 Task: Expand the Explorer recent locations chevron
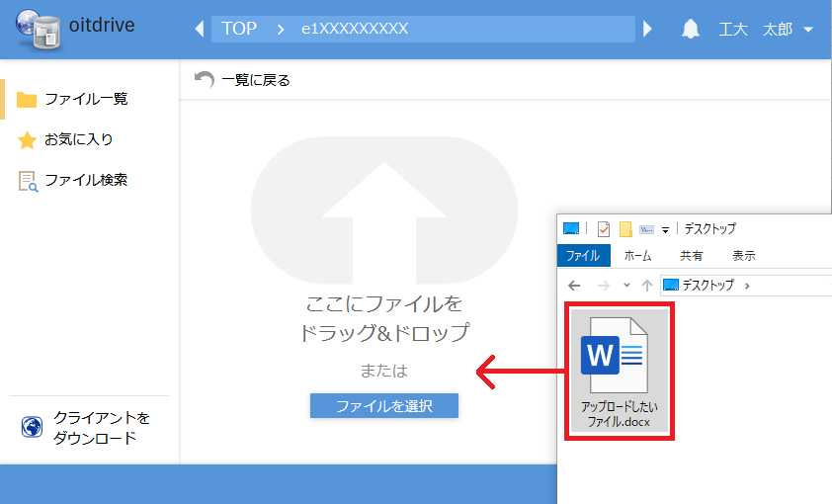(624, 286)
